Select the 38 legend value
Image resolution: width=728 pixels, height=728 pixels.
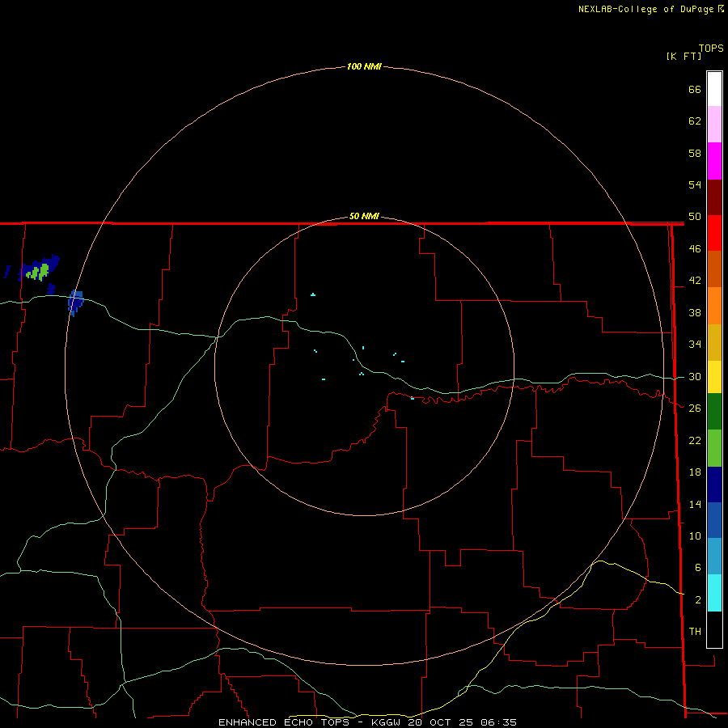pos(695,312)
